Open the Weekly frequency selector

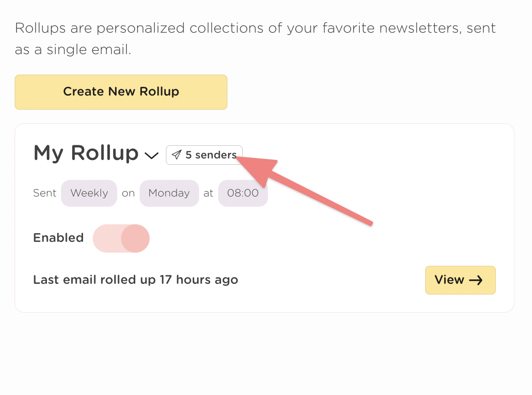[89, 193]
